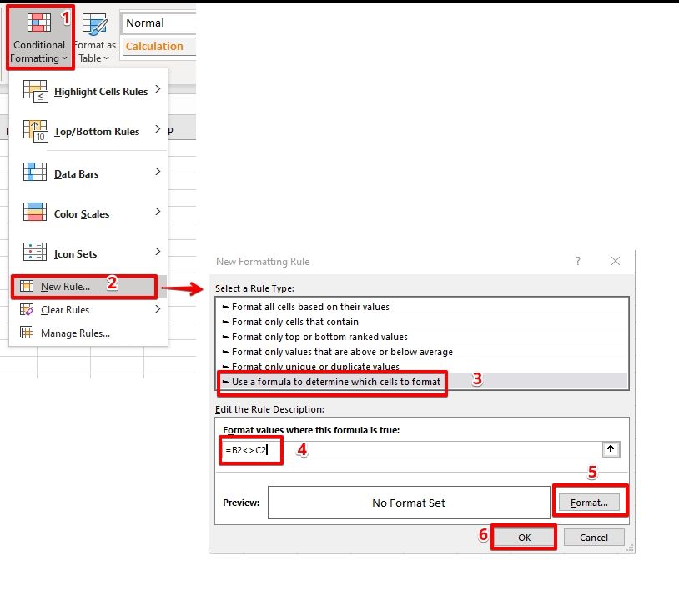Expand the Clear Rules chevron
679x616 pixels.
(158, 309)
